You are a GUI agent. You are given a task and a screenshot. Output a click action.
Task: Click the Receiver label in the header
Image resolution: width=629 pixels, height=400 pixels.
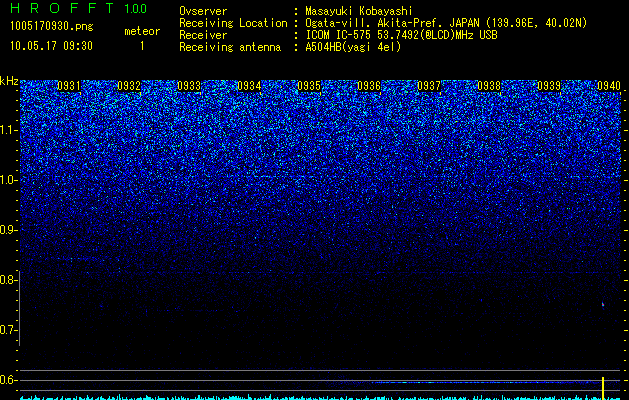pos(203,35)
